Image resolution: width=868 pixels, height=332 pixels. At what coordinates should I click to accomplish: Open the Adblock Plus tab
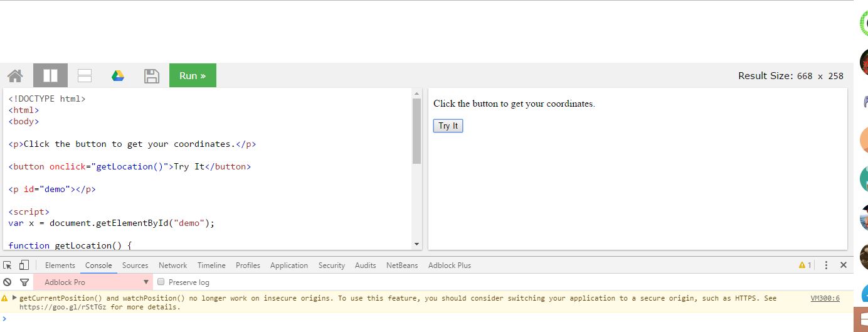[x=450, y=265]
